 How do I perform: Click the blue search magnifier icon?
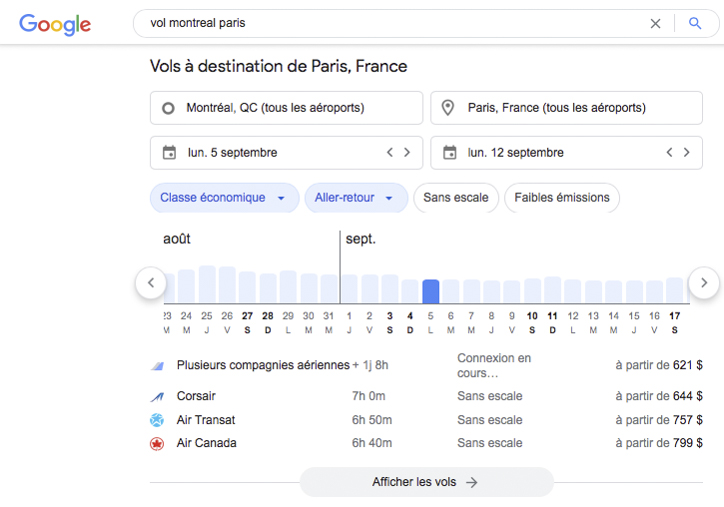(x=695, y=23)
